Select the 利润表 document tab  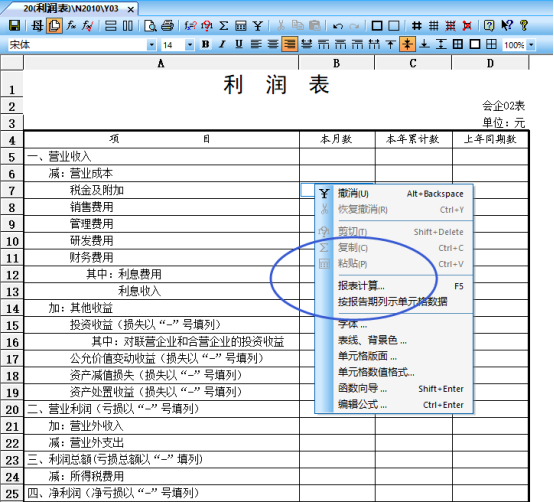70,8
